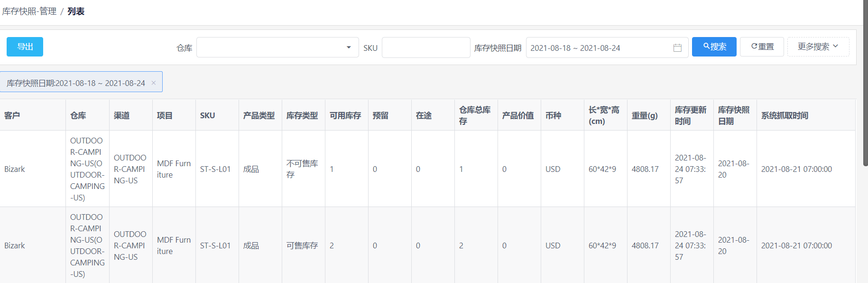The image size is (868, 283).
Task: Click the 导出 export button
Action: pos(25,47)
